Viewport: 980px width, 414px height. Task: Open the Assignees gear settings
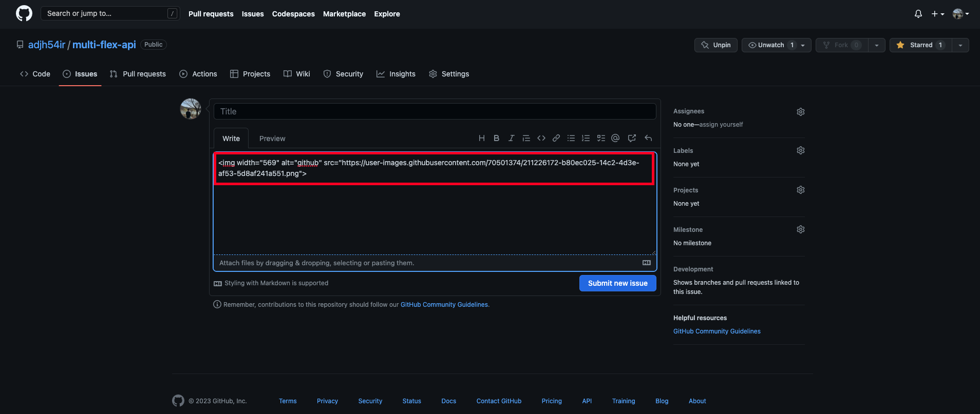coord(801,112)
